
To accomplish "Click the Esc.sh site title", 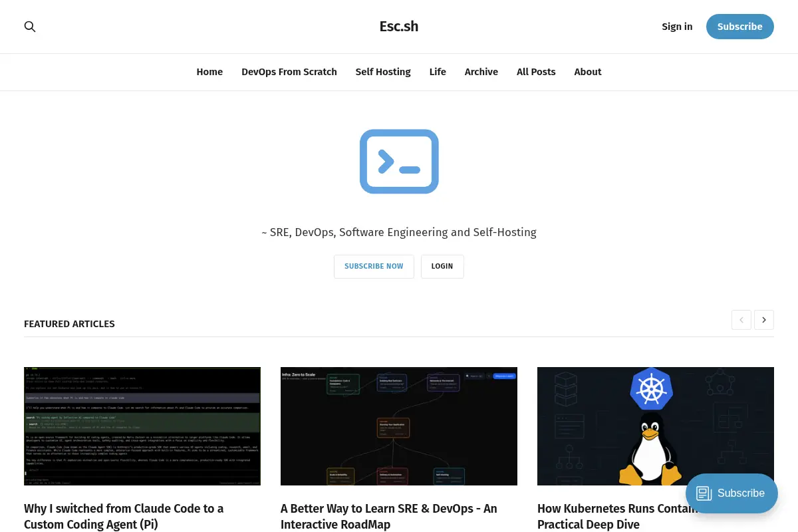I will (399, 27).
